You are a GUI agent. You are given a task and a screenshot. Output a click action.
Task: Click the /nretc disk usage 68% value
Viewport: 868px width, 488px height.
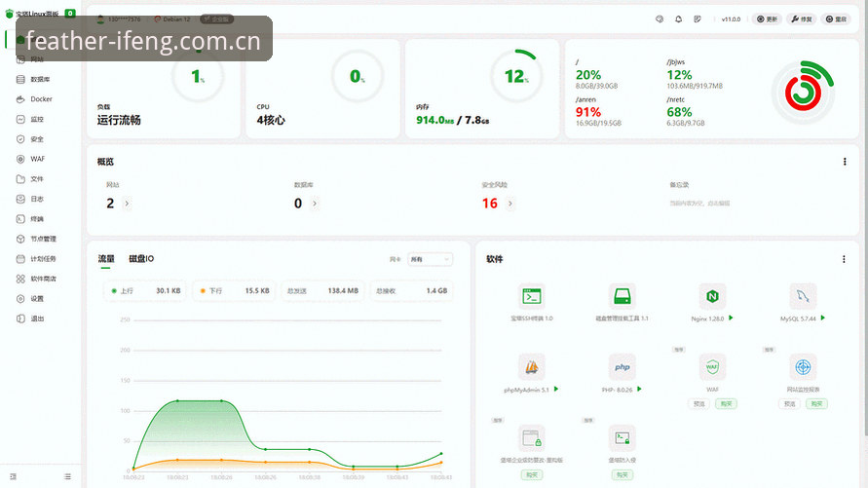point(679,112)
